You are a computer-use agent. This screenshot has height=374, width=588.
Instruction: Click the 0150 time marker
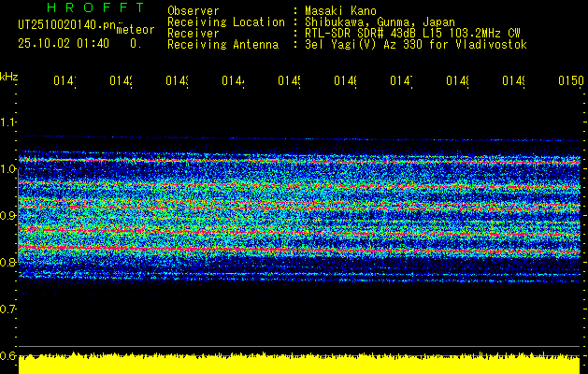571,80
